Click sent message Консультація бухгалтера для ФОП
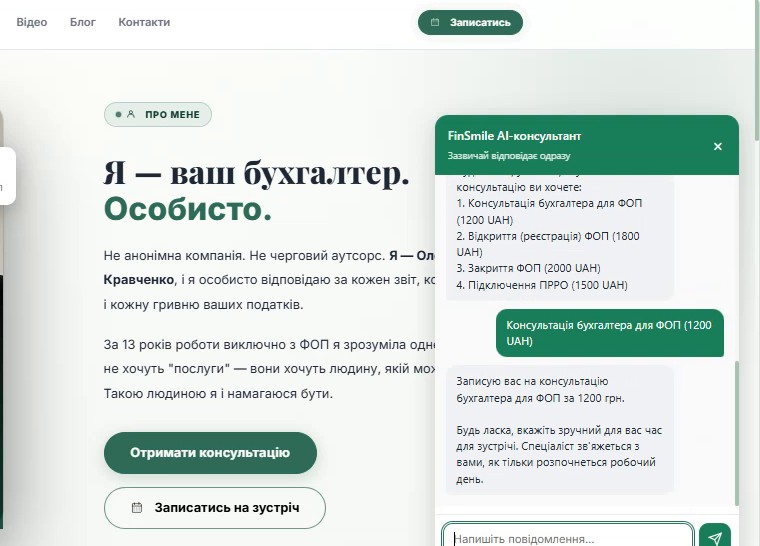Image resolution: width=760 pixels, height=546 pixels. click(609, 333)
